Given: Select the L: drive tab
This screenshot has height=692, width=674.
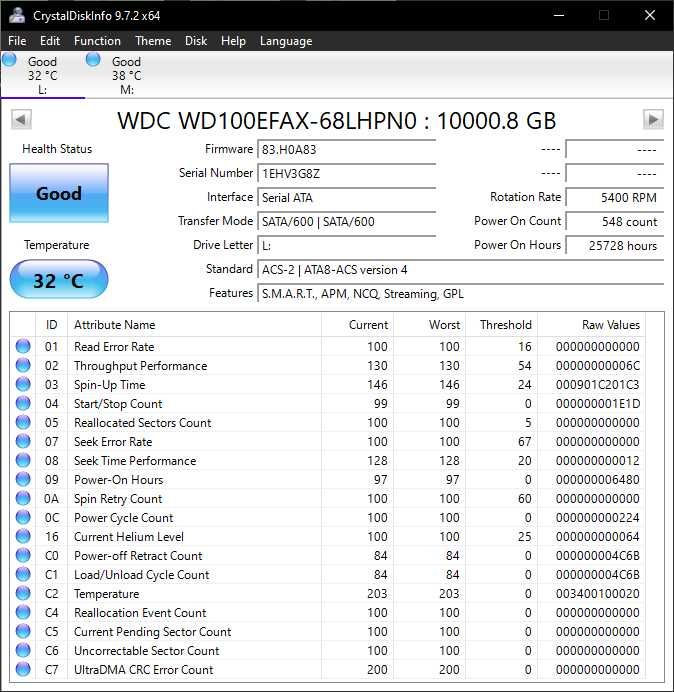Looking at the screenshot, I should 43,75.
